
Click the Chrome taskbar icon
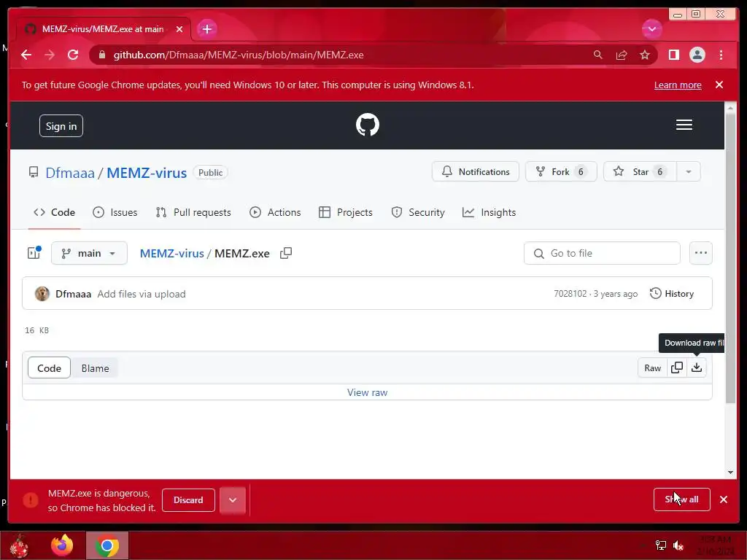(107, 545)
